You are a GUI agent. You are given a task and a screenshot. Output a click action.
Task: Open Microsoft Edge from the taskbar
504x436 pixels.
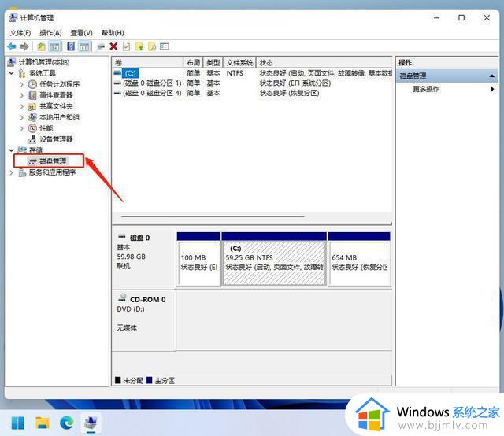tap(66, 423)
